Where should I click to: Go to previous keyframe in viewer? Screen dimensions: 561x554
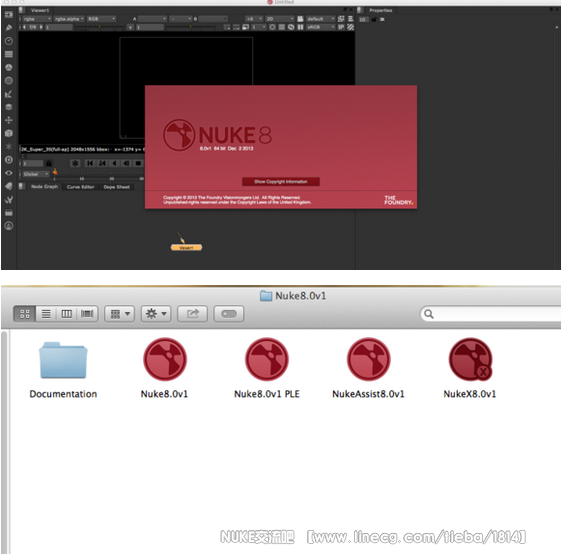pyautogui.click(x=102, y=164)
